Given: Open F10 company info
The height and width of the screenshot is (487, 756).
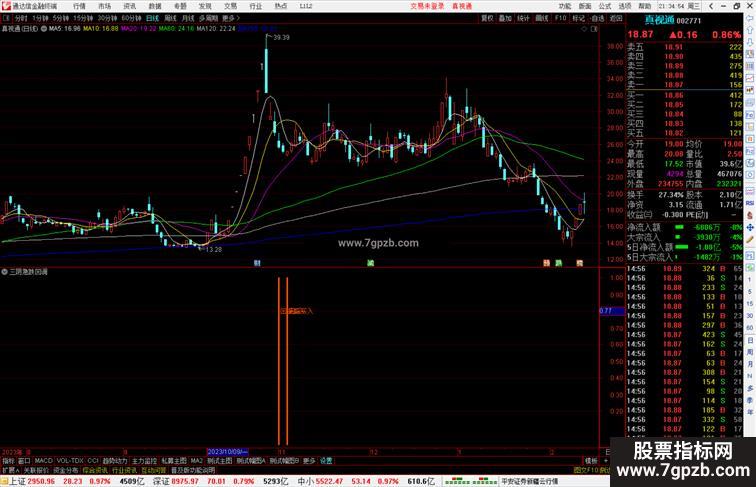Looking at the screenshot, I should click(560, 18).
